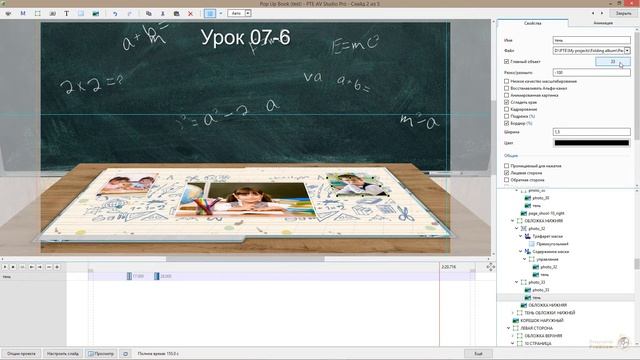Toggle the Главный объект checkbox

pyautogui.click(x=507, y=62)
